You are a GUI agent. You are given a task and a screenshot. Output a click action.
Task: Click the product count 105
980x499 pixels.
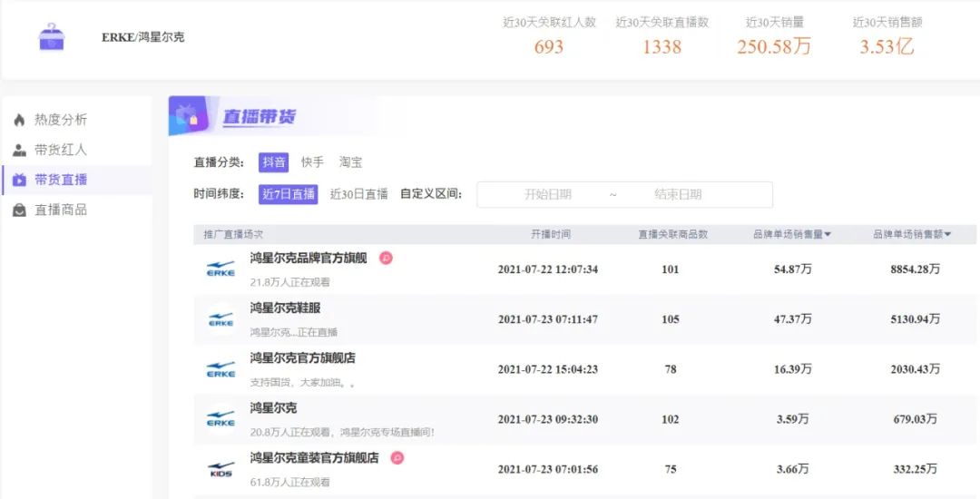click(x=670, y=319)
